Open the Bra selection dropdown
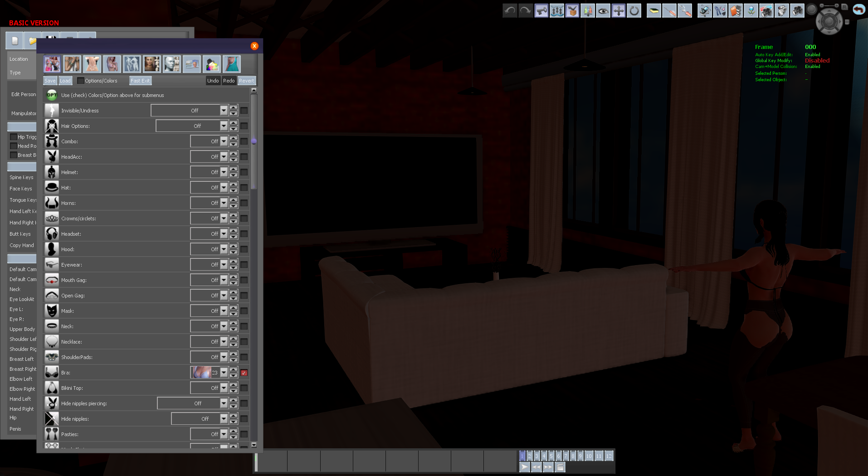The height and width of the screenshot is (476, 868). (224, 373)
